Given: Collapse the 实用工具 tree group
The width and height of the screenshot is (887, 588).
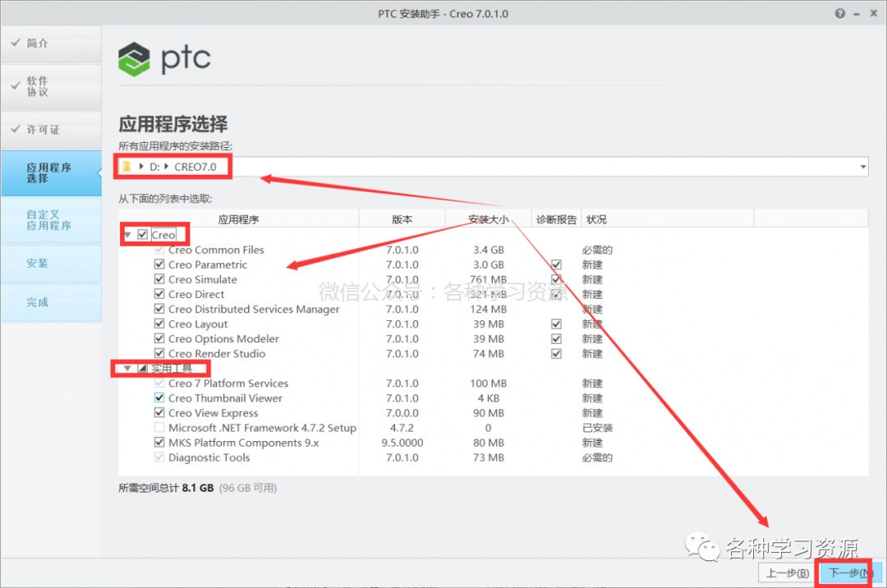Looking at the screenshot, I should click(127, 369).
